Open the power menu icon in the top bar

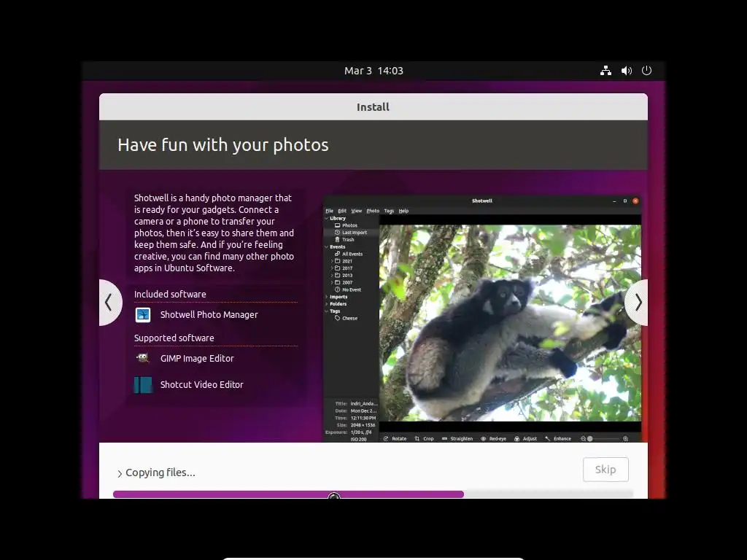coord(646,71)
